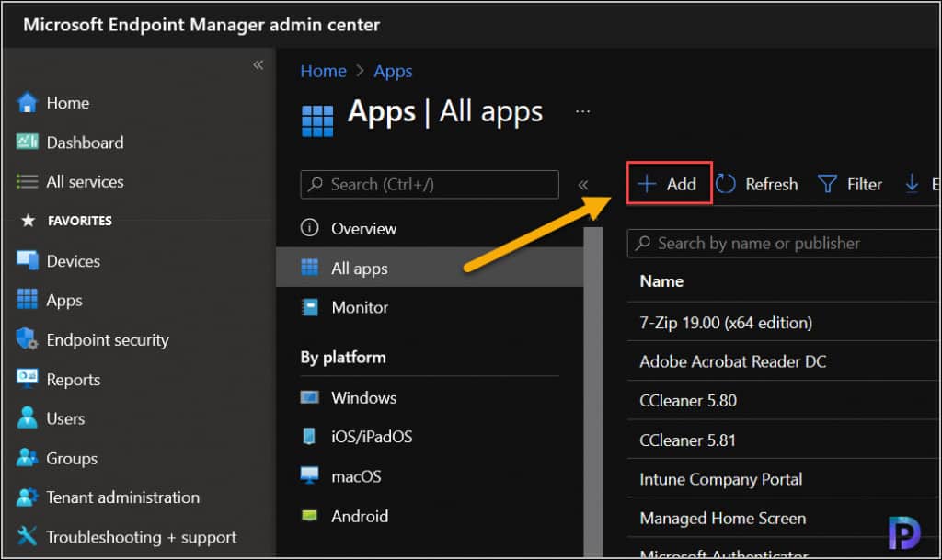The height and width of the screenshot is (560, 942).
Task: Click the Android platform icon
Action: click(x=309, y=516)
